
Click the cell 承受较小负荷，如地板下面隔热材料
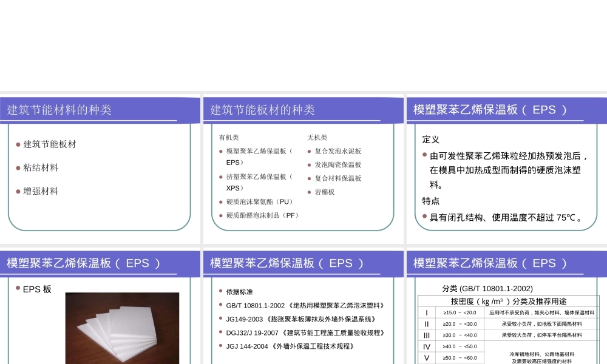(x=542, y=324)
